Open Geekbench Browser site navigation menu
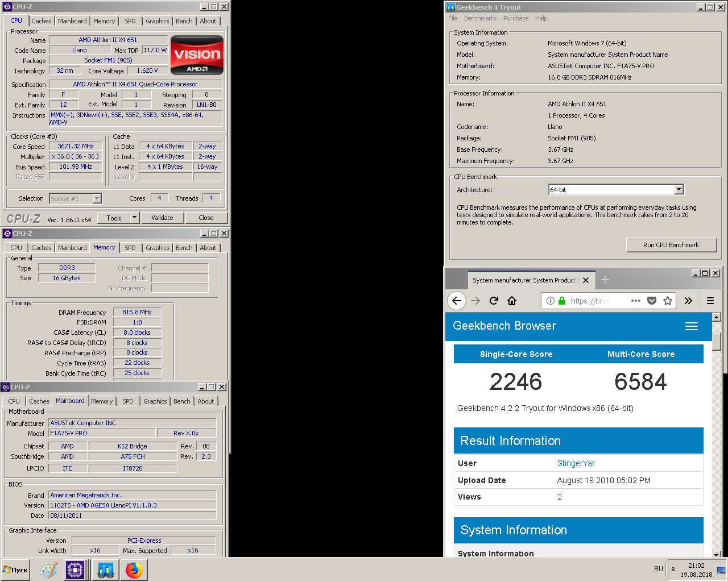 point(692,326)
